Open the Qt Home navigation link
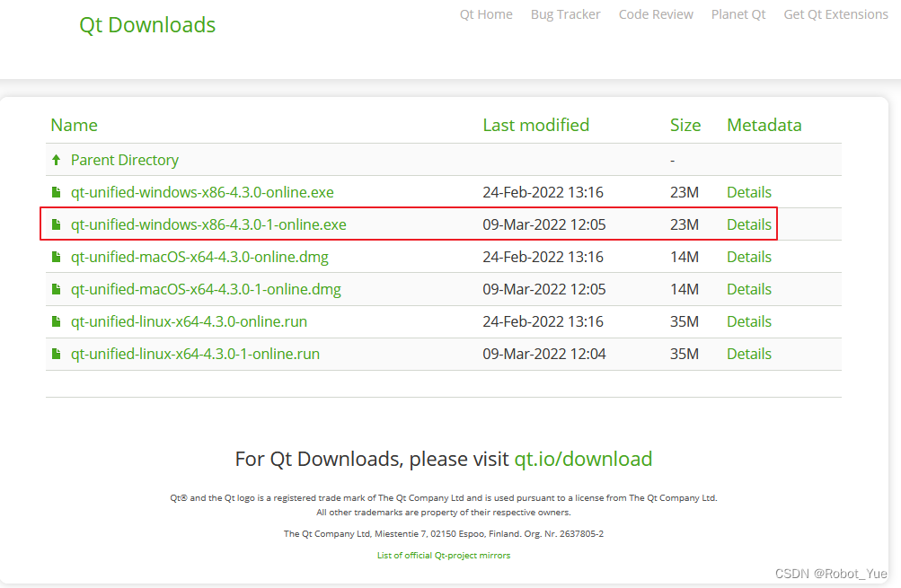The image size is (901, 588). pyautogui.click(x=486, y=14)
